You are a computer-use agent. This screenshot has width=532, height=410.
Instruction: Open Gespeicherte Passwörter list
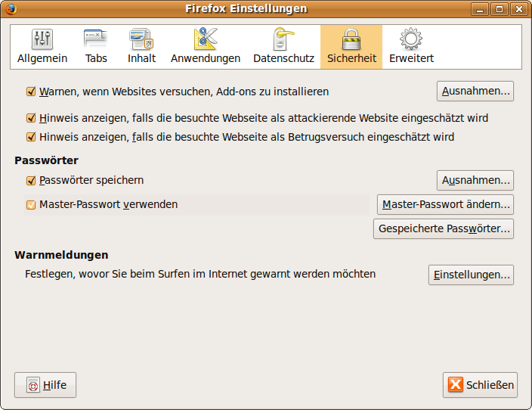coord(444,228)
